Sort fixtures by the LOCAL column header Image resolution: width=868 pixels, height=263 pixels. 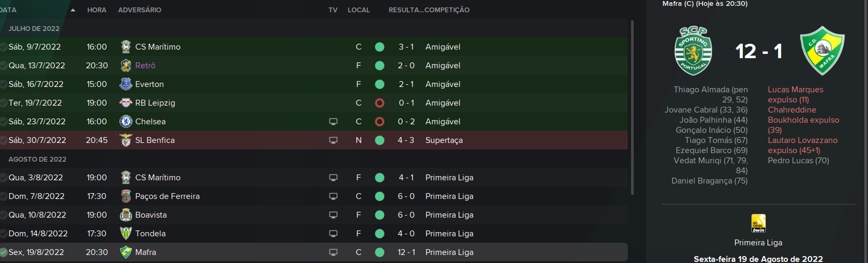click(x=358, y=10)
